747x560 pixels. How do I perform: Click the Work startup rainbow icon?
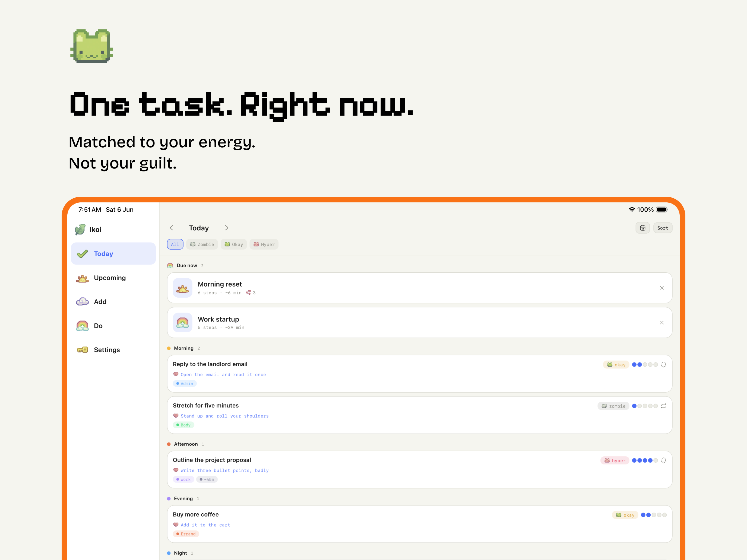point(183,323)
